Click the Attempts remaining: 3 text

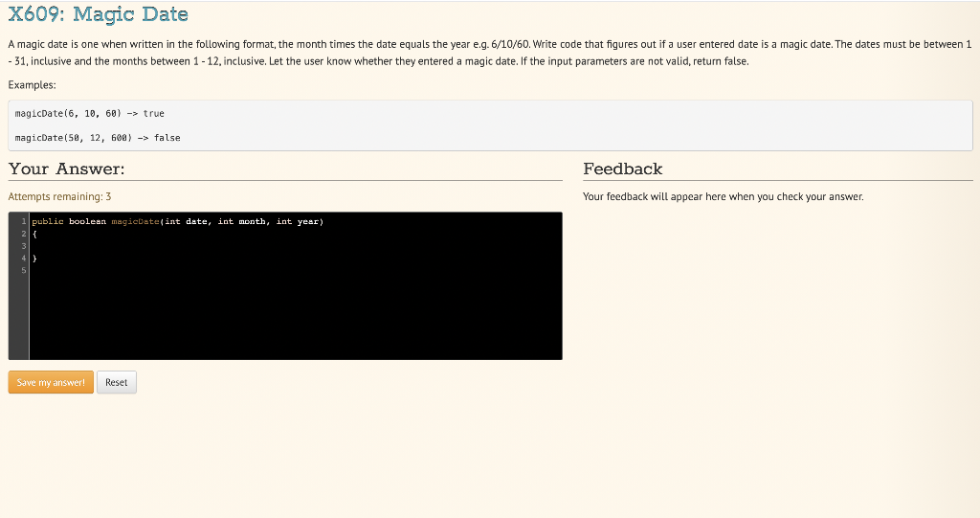pos(59,196)
